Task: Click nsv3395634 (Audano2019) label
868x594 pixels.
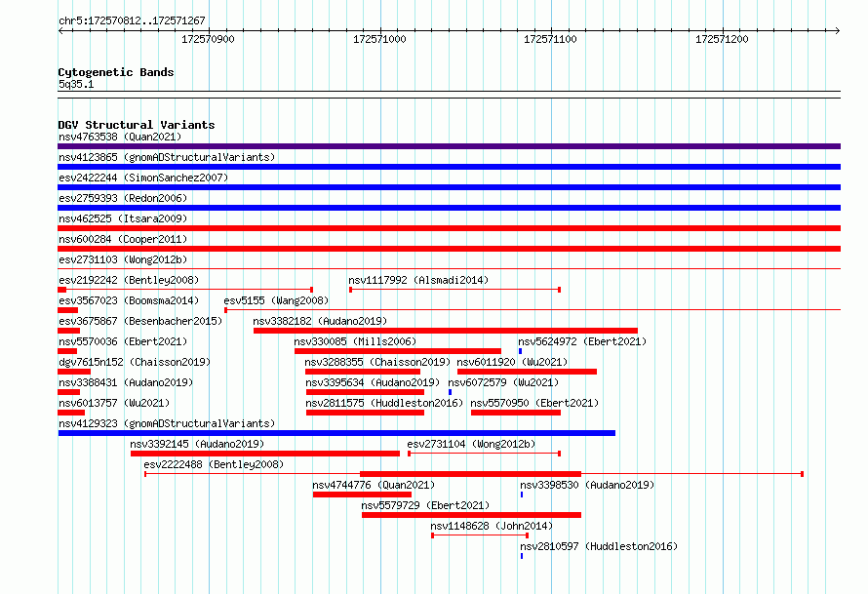Action: (373, 382)
